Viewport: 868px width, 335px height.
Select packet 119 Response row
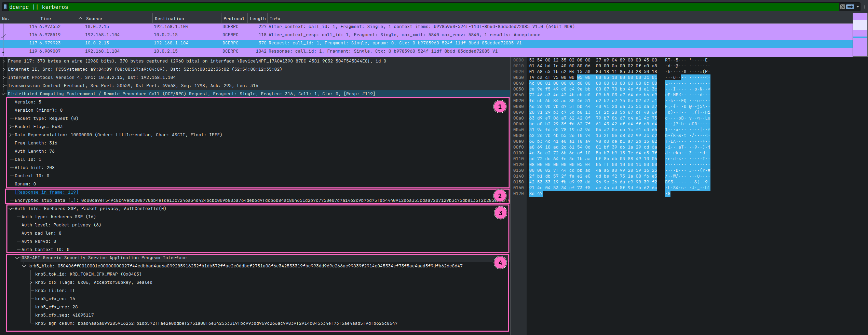[426, 51]
